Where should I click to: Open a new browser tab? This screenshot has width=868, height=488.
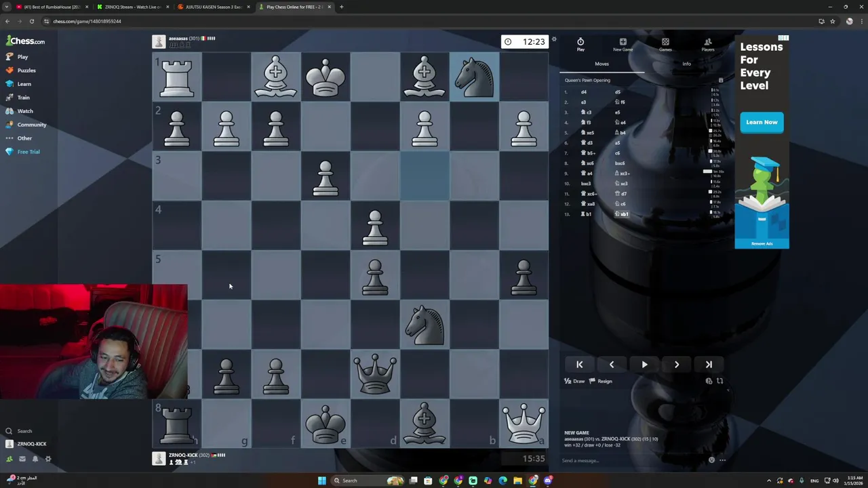point(341,7)
